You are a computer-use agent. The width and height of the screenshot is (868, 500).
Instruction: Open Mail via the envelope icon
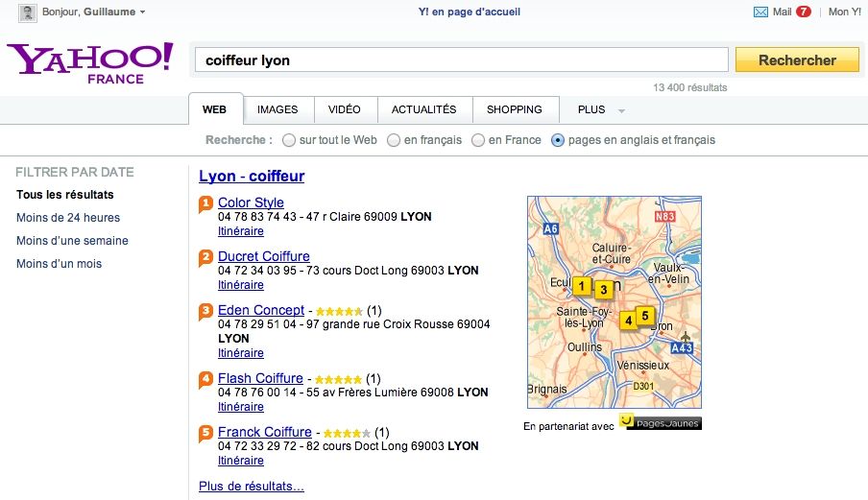point(760,12)
